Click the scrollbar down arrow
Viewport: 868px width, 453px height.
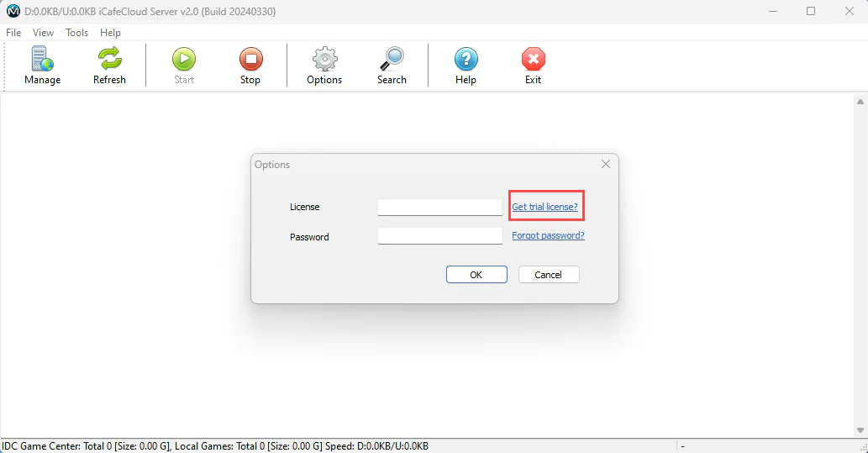(x=860, y=430)
